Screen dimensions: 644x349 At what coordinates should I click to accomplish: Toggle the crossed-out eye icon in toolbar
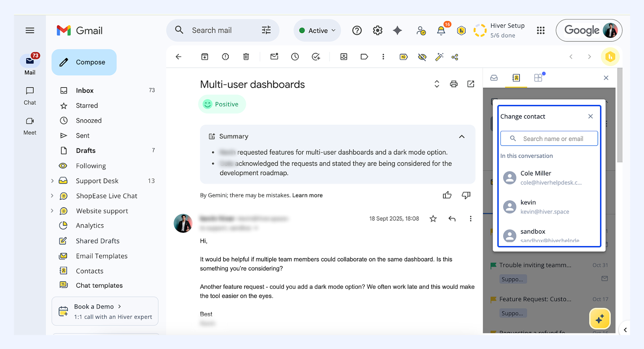point(422,57)
